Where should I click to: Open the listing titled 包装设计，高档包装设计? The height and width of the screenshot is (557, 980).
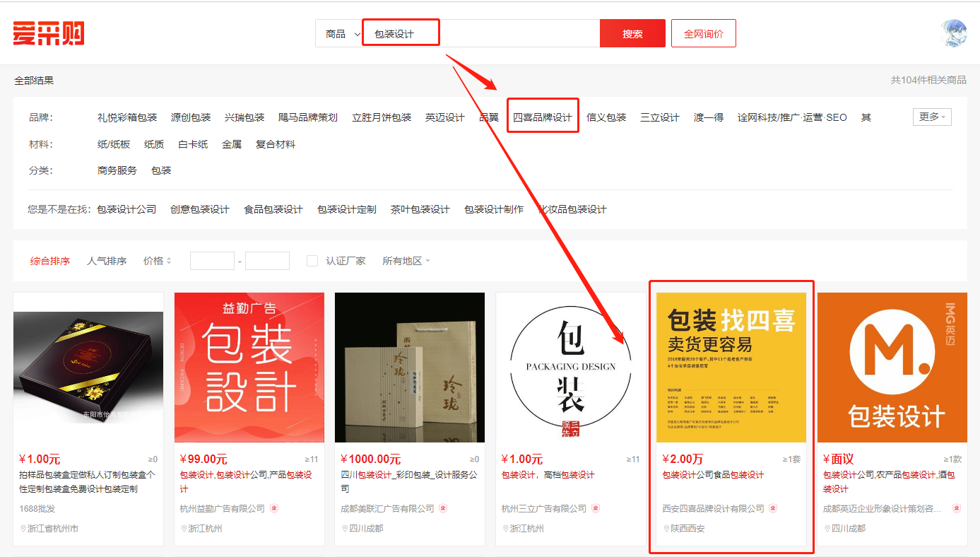[x=548, y=475]
